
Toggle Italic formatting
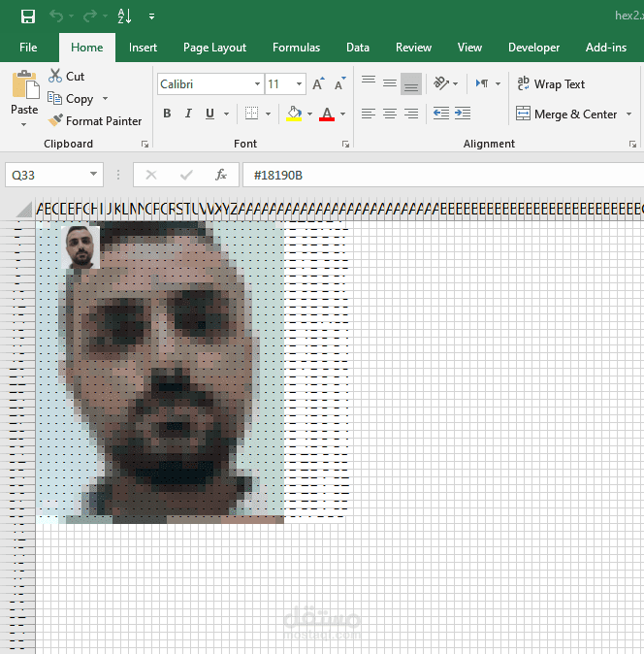pos(188,114)
